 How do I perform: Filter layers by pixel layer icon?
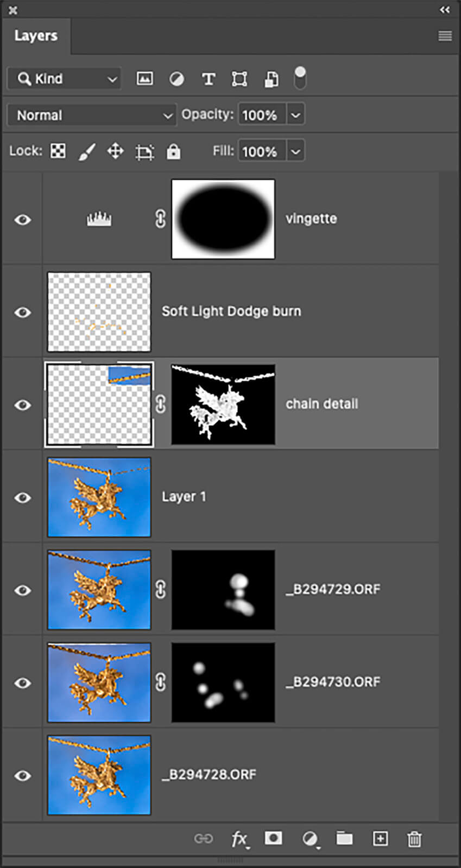click(x=144, y=79)
